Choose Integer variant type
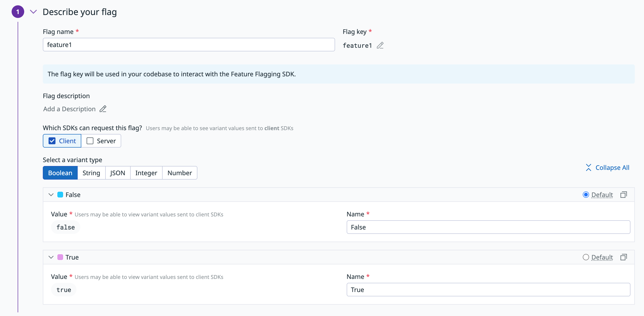This screenshot has width=644, height=316. [x=146, y=173]
